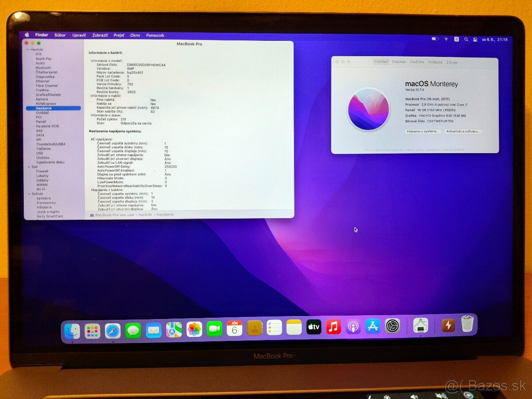Select USB in the sidebar
Screen dimensions: 532x399
[39, 153]
